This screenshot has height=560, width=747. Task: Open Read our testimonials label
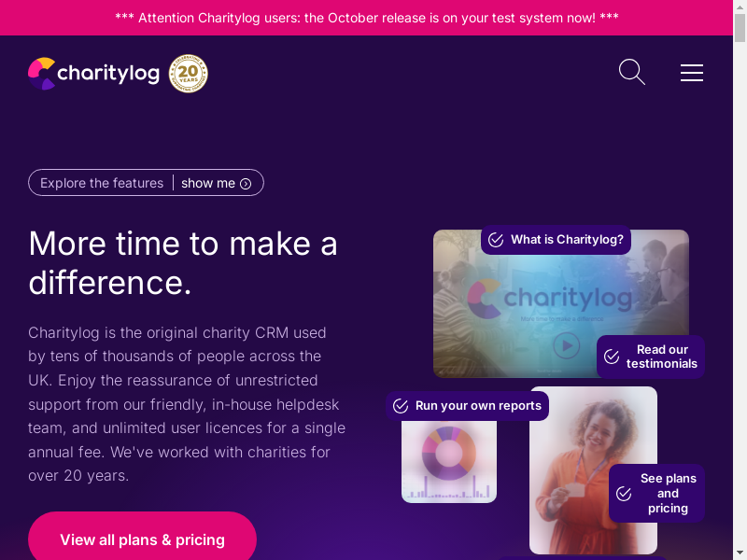[662, 357]
